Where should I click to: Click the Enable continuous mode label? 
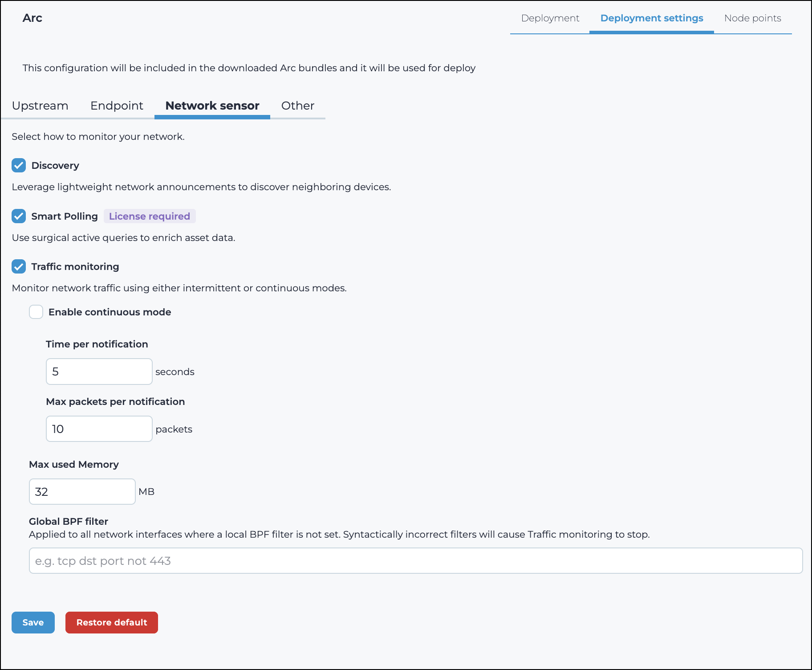coord(110,312)
